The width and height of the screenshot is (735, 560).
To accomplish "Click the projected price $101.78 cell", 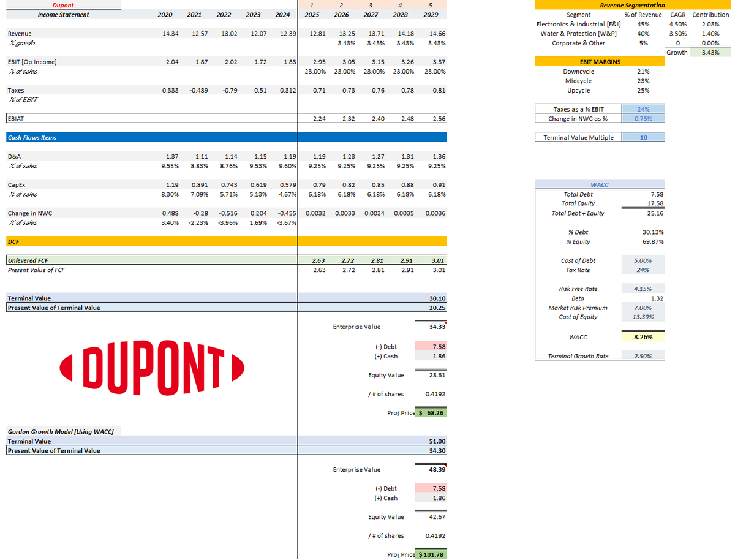I will [431, 555].
